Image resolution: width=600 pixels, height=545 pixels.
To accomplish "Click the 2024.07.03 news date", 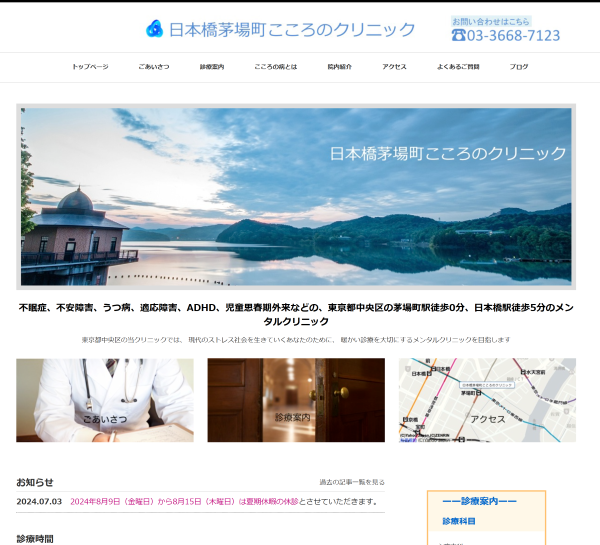I will (39, 501).
